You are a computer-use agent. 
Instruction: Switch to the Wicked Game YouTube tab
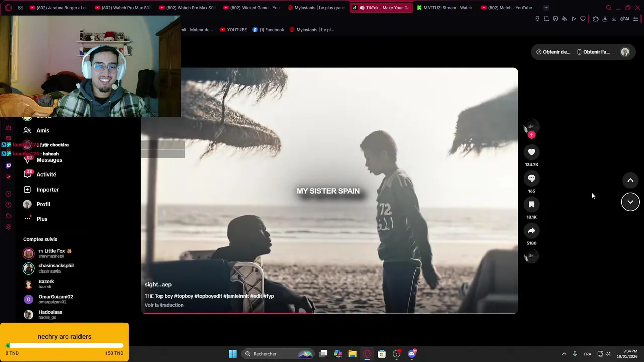click(x=251, y=8)
